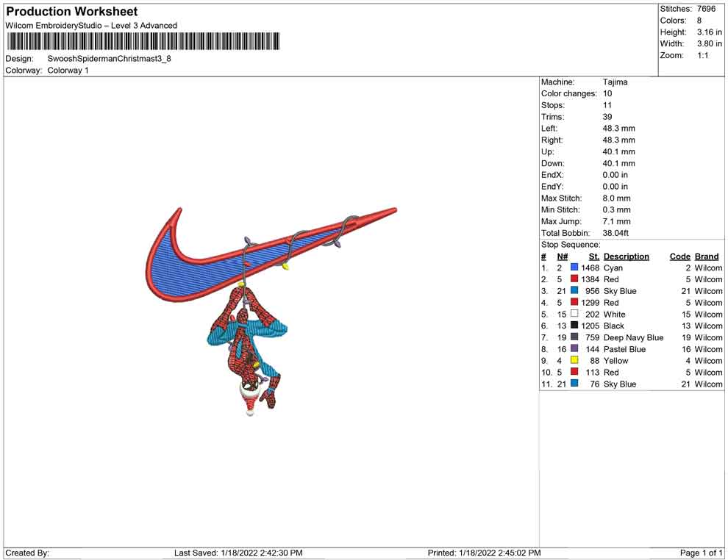Click the 'N#' column header
This screenshot has height=560, width=728.
563,256
